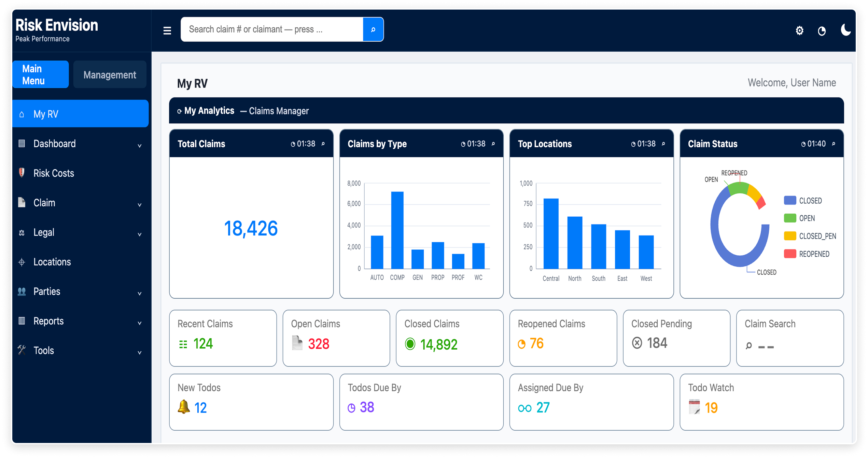Zoom the Top Locations widget magnifier
The width and height of the screenshot is (868, 458).
click(663, 144)
